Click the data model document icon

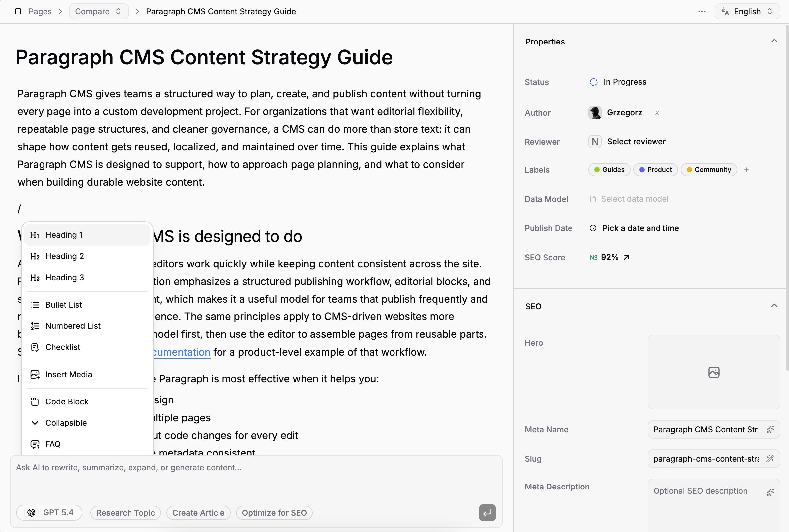(593, 199)
